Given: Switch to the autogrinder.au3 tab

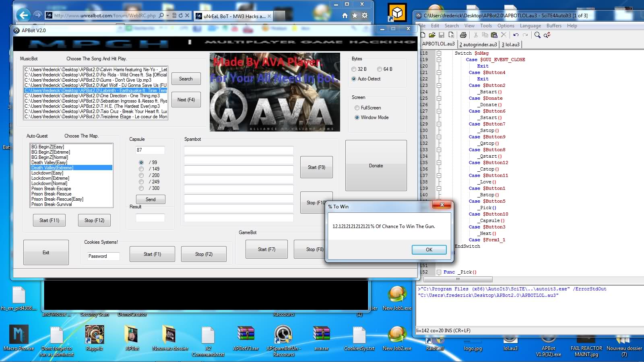Looking at the screenshot, I should 478,44.
